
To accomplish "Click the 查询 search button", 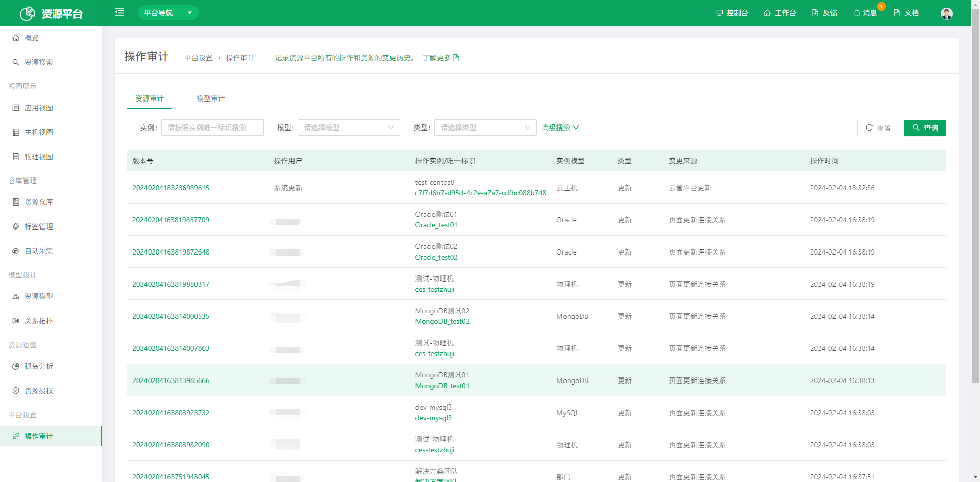I will tap(925, 128).
